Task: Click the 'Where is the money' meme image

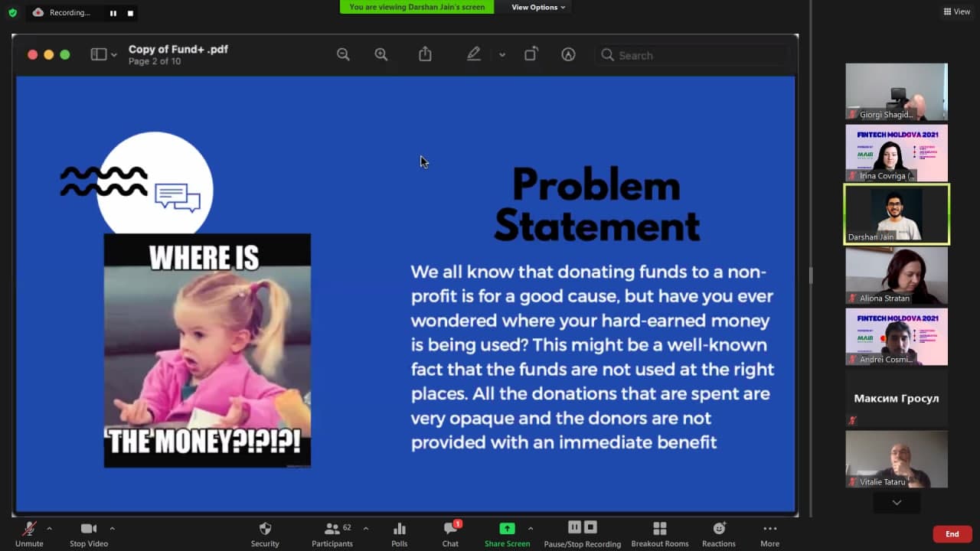Action: (207, 350)
